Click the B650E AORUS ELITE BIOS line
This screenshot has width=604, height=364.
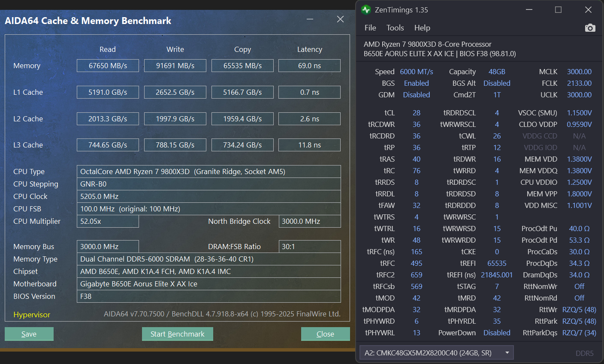click(x=440, y=54)
